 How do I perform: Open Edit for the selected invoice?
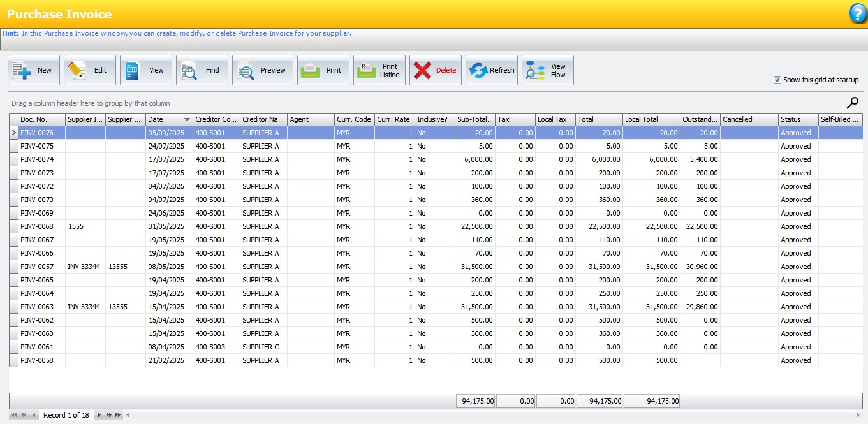coord(89,70)
